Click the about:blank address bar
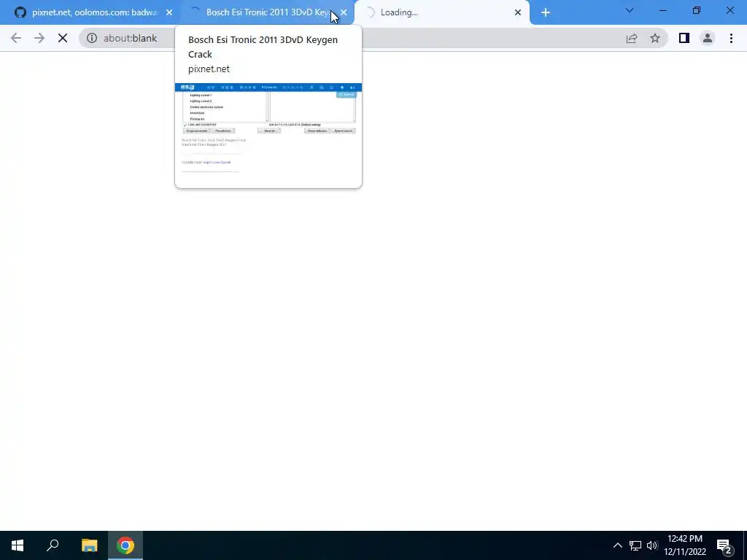This screenshot has width=747, height=560. coord(373,38)
